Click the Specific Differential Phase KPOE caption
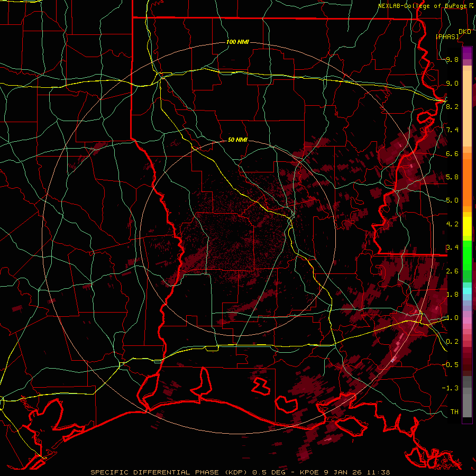476x476 pixels. (240, 472)
